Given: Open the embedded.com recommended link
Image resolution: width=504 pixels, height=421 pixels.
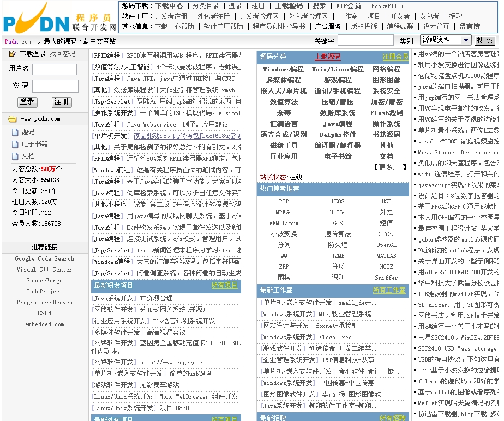Looking at the screenshot, I should click(x=45, y=324).
